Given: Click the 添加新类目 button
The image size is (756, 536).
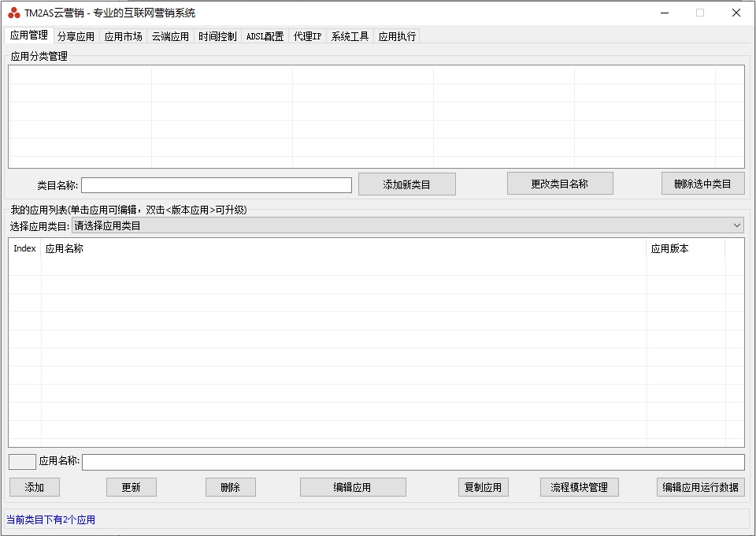Looking at the screenshot, I should (x=406, y=184).
